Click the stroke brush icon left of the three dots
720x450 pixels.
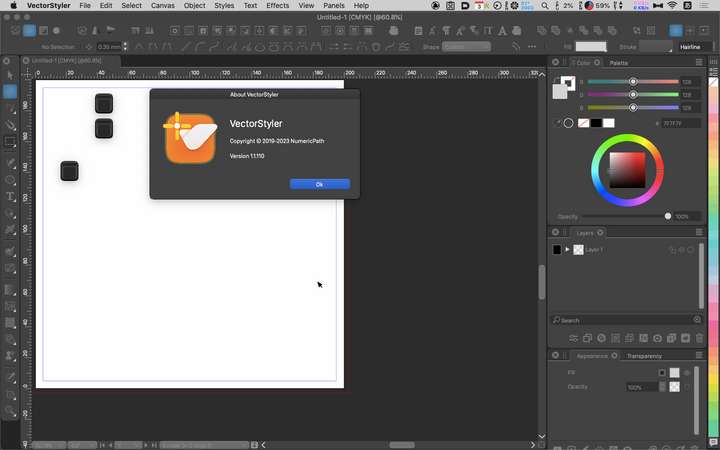(517, 46)
